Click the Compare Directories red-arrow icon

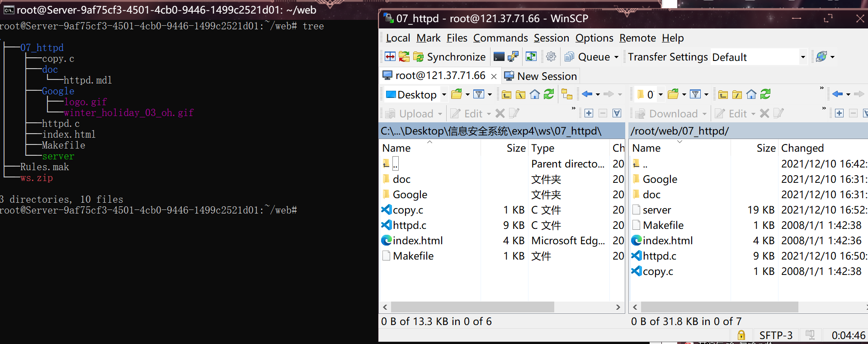click(390, 56)
